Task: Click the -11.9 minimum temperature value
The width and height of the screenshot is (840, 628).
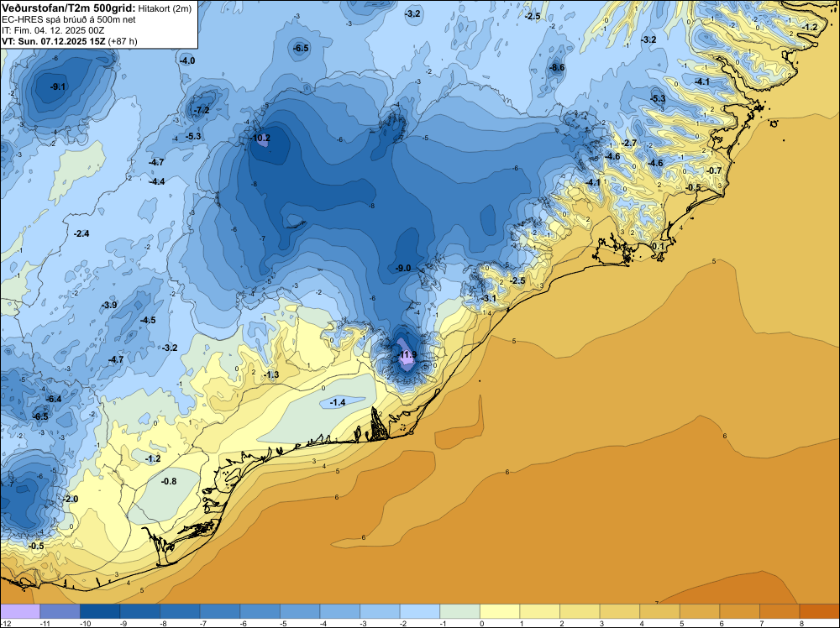Action: coord(407,354)
